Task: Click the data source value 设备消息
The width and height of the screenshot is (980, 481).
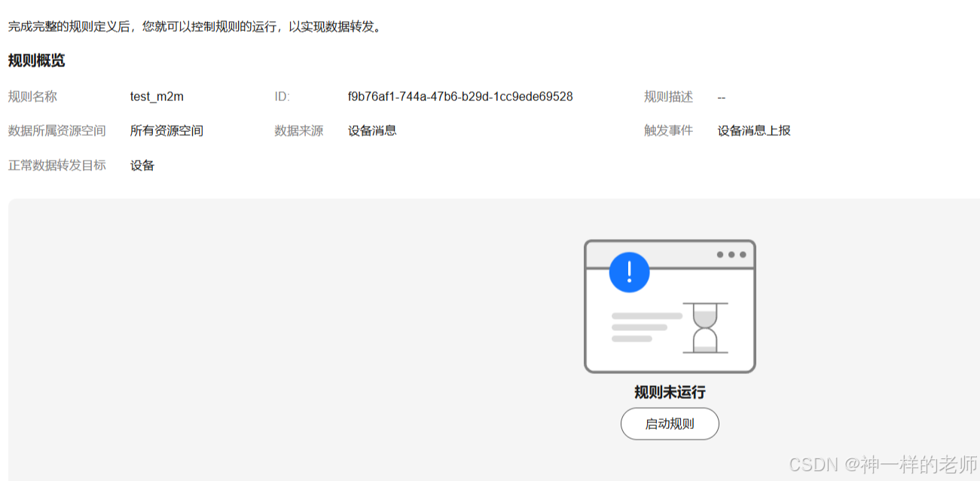Action: tap(372, 130)
